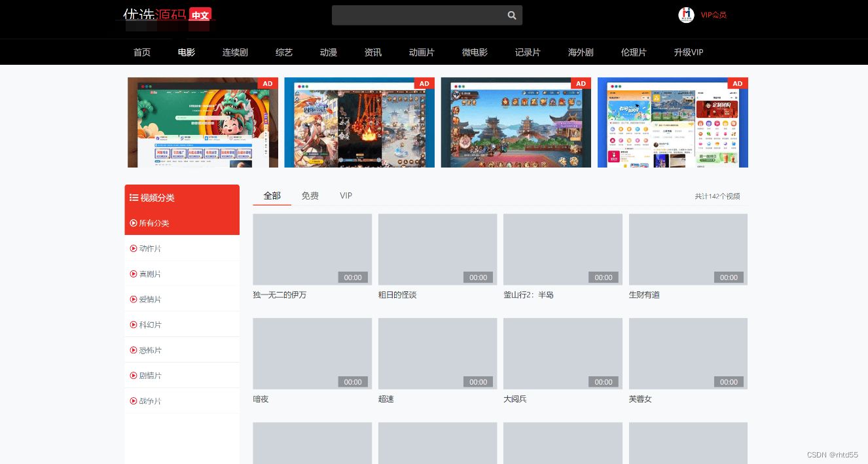This screenshot has height=464, width=868.
Task: Click play icon beside 喜剧片
Action: 134,274
